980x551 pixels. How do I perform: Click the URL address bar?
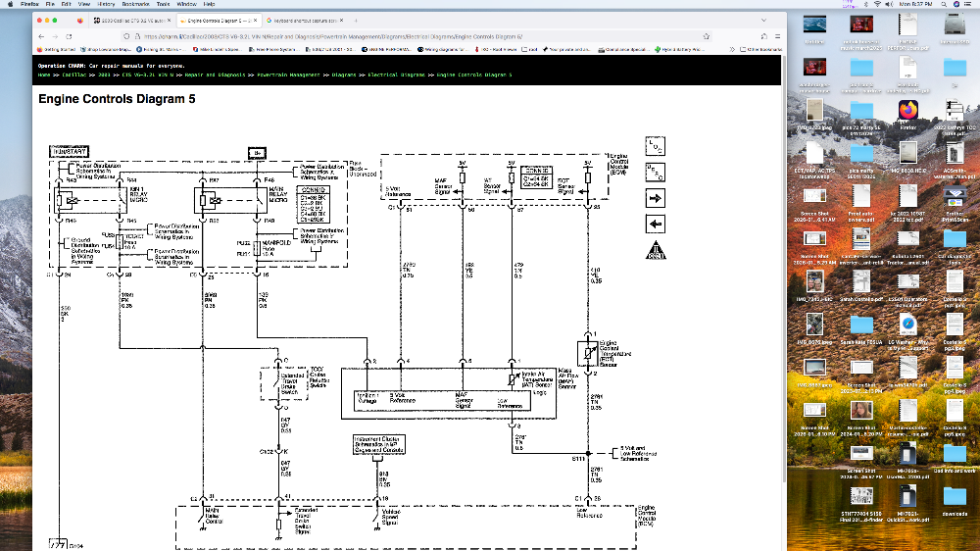(x=392, y=34)
